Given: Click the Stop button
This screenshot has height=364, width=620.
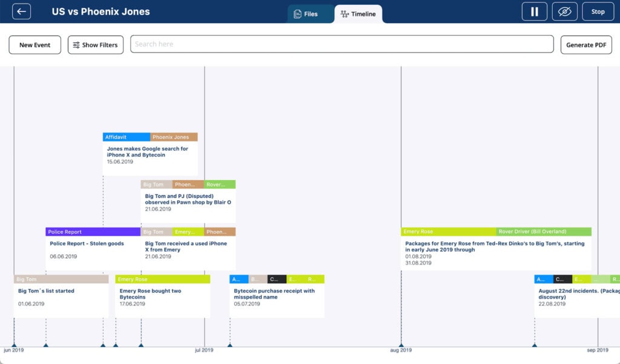Looking at the screenshot, I should (x=598, y=11).
